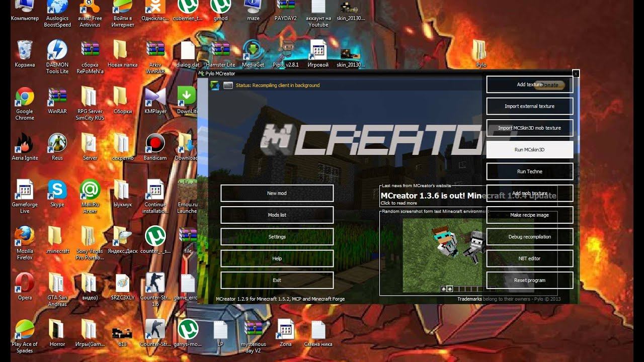Select the MediaGet desktop icon

point(253,54)
